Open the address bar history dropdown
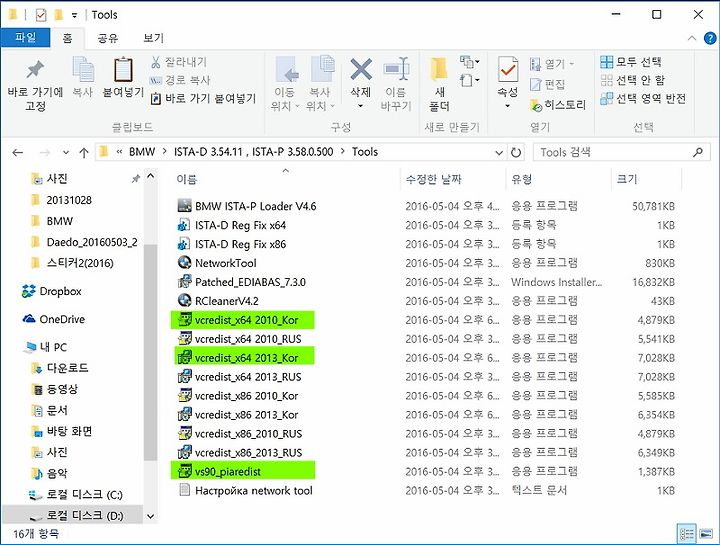Image resolution: width=720 pixels, height=545 pixels. [499, 152]
